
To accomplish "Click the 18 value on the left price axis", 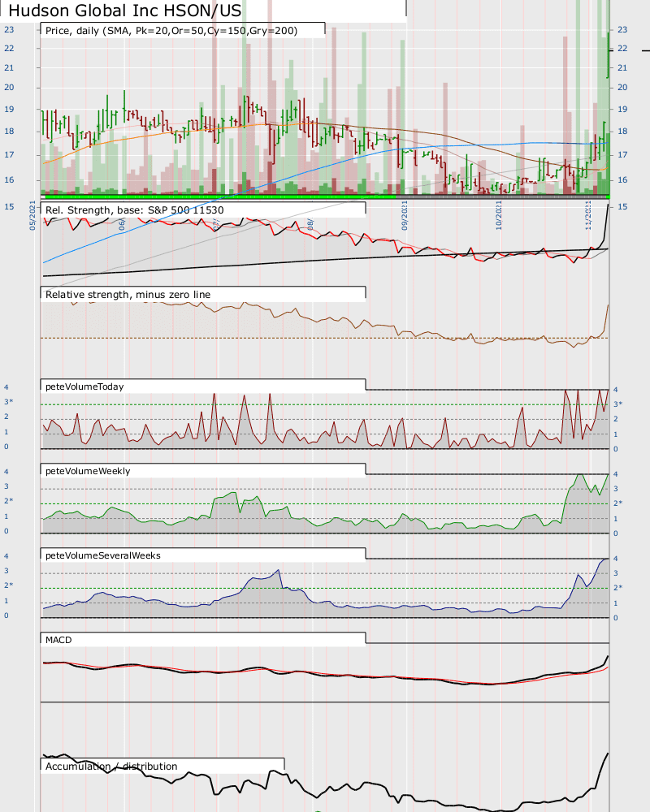I will click(x=9, y=131).
